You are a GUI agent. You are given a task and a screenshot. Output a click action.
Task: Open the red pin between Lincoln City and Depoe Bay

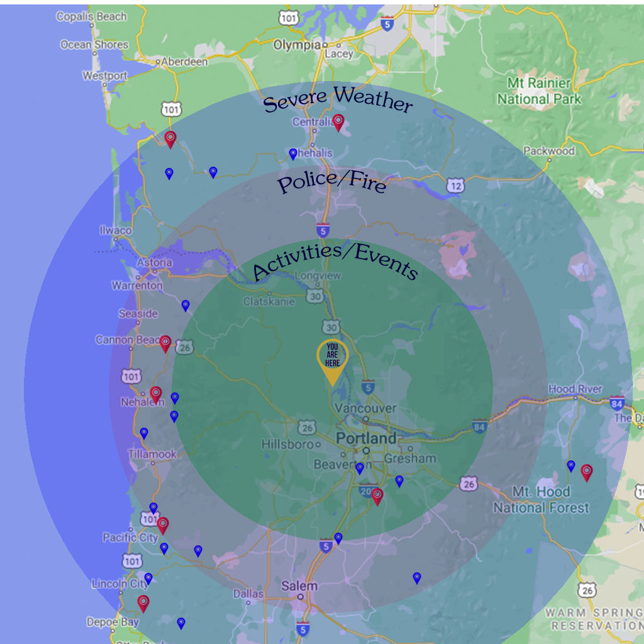point(143,604)
